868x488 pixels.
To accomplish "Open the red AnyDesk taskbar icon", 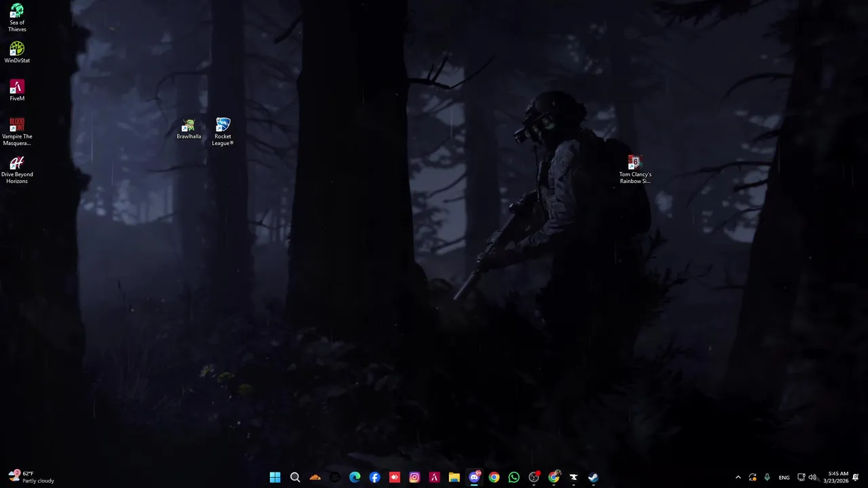I will pyautogui.click(x=394, y=477).
